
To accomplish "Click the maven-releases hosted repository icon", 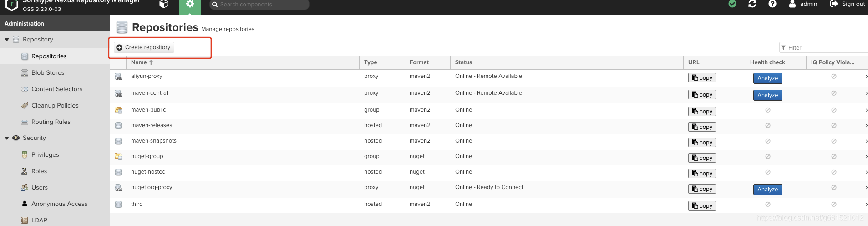I will click(118, 126).
